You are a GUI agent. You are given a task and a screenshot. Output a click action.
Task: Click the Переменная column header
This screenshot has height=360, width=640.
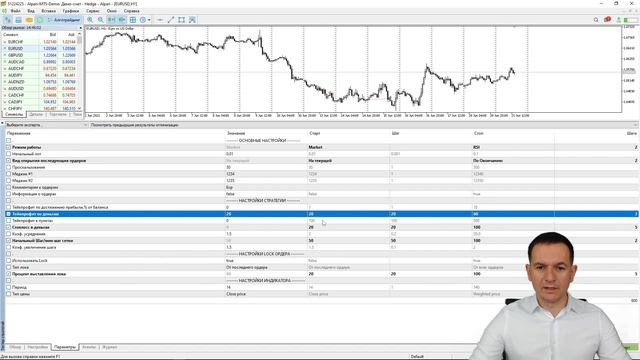pos(19,133)
